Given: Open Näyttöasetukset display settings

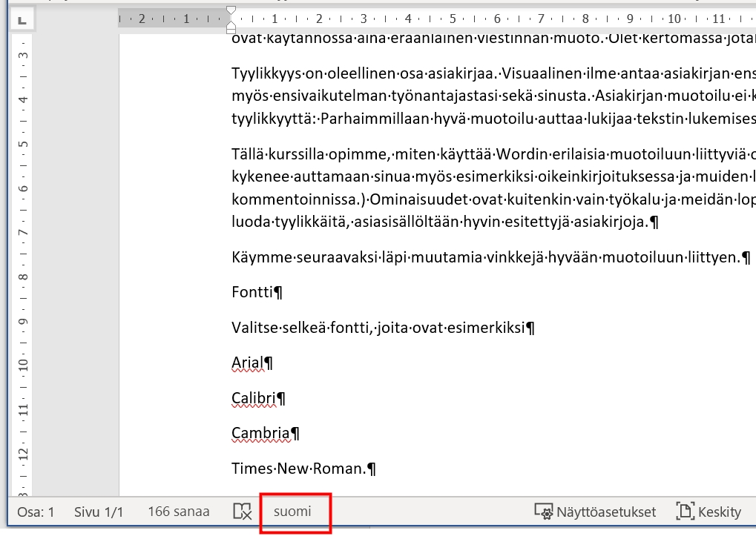Looking at the screenshot, I should pos(596,512).
